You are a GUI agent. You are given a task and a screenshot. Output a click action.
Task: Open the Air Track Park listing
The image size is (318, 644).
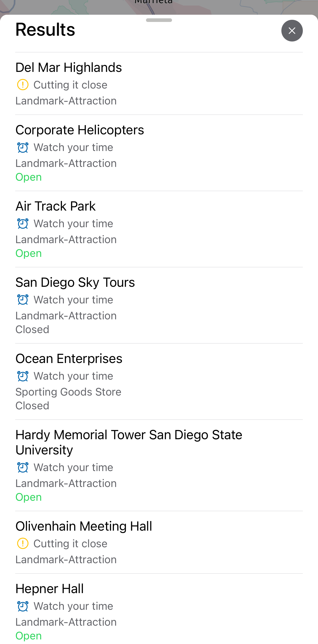[55, 206]
